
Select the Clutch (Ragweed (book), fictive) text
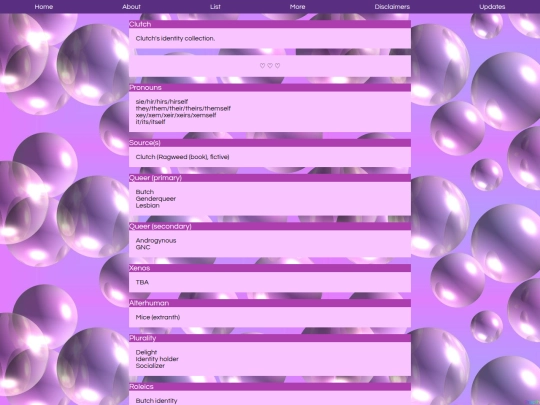[x=182, y=157]
